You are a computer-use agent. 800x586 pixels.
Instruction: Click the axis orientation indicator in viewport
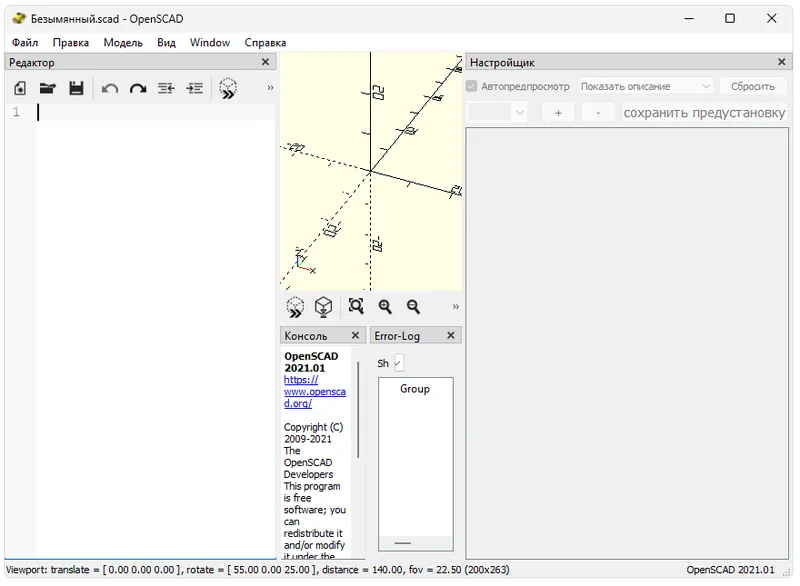(x=305, y=260)
